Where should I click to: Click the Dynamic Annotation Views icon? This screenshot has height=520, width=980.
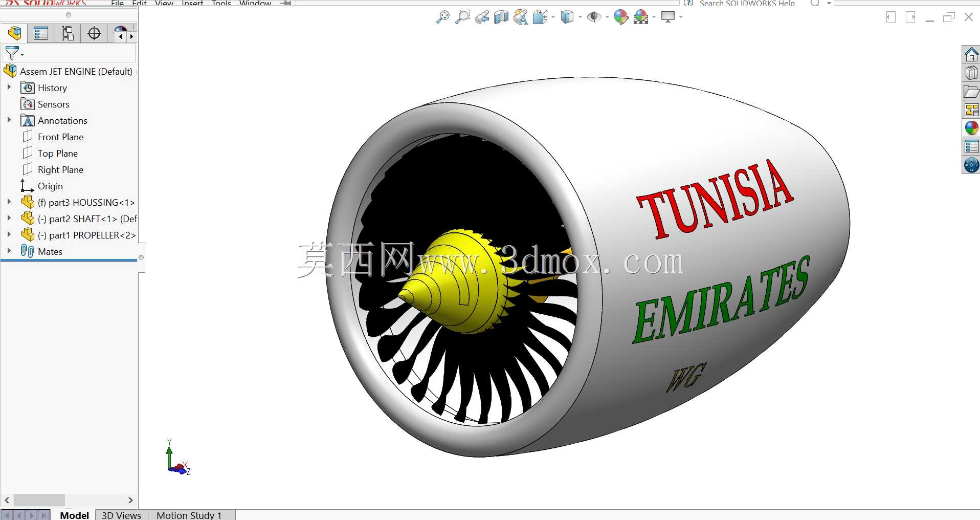pyautogui.click(x=521, y=17)
